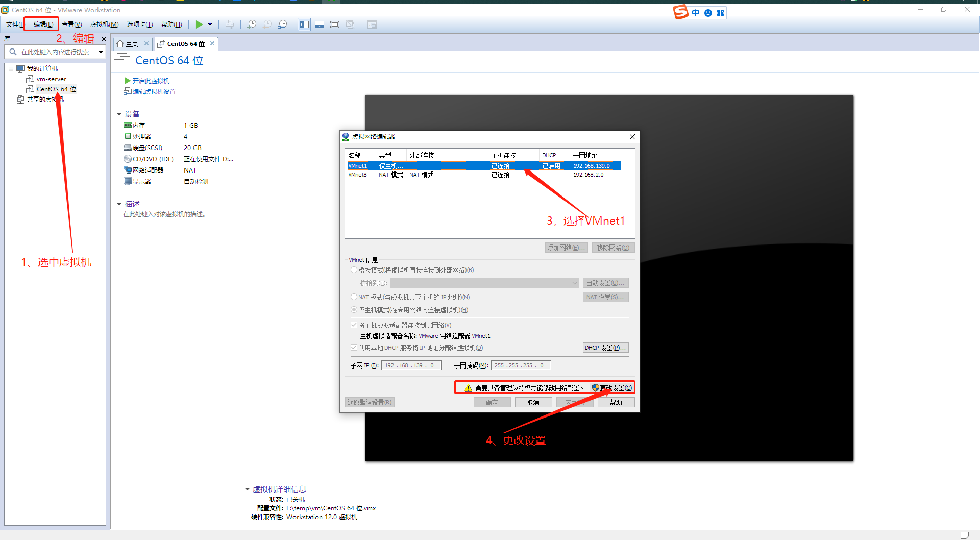The image size is (980, 540).
Task: Click the 名称 column header
Action: [x=361, y=155]
